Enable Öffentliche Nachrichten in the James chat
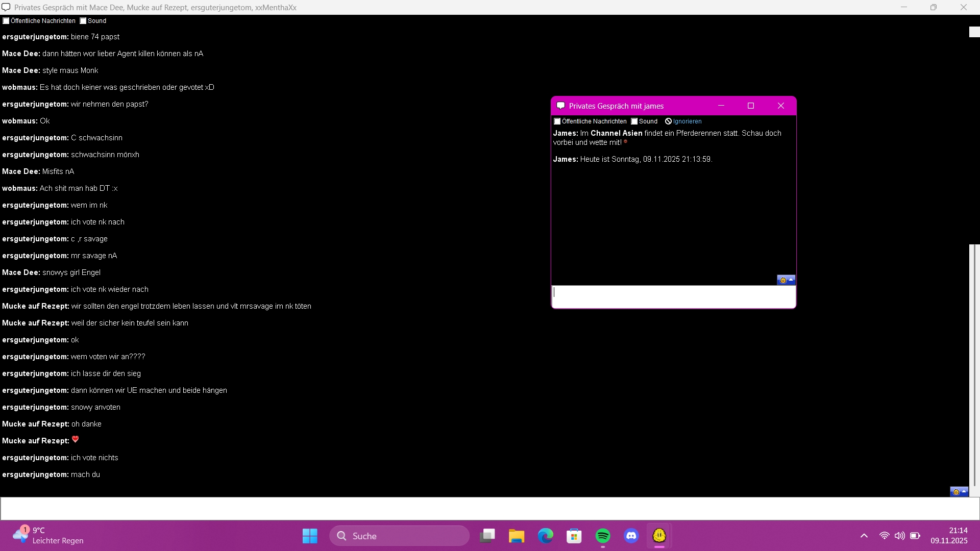Viewport: 980px width, 551px height. tap(557, 121)
